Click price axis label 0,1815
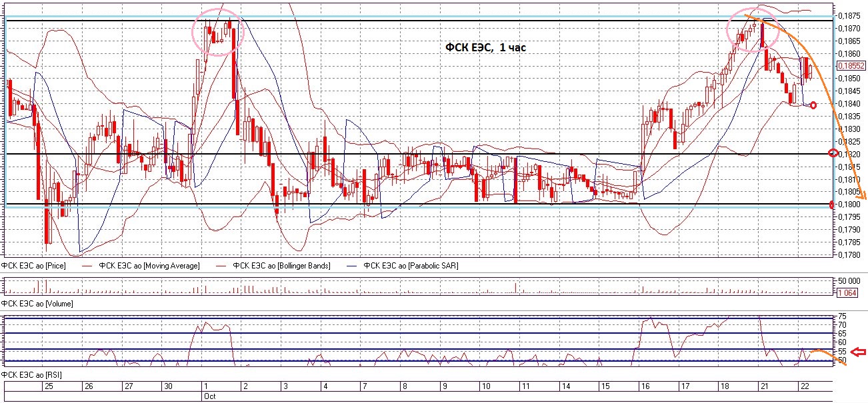 point(848,167)
